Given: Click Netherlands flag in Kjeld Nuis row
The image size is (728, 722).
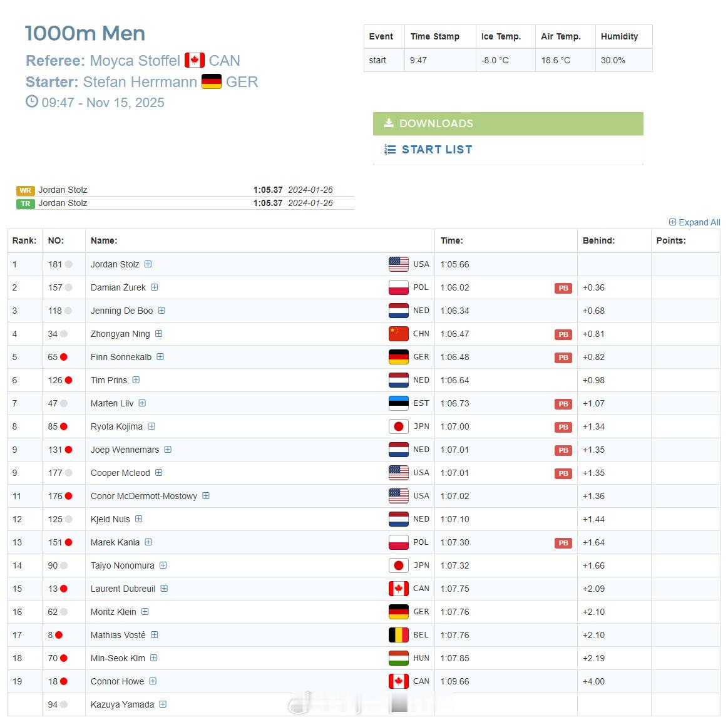Looking at the screenshot, I should [398, 519].
